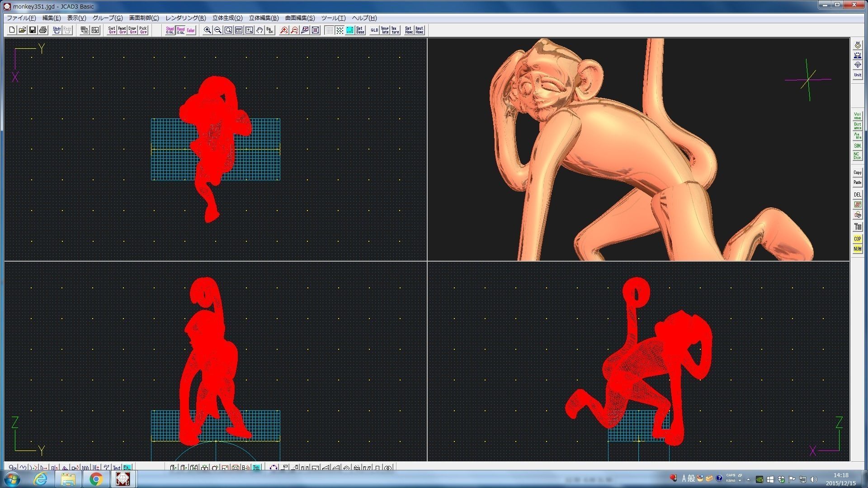Click the Distance measure button
The height and width of the screenshot is (488, 868).
(x=857, y=126)
